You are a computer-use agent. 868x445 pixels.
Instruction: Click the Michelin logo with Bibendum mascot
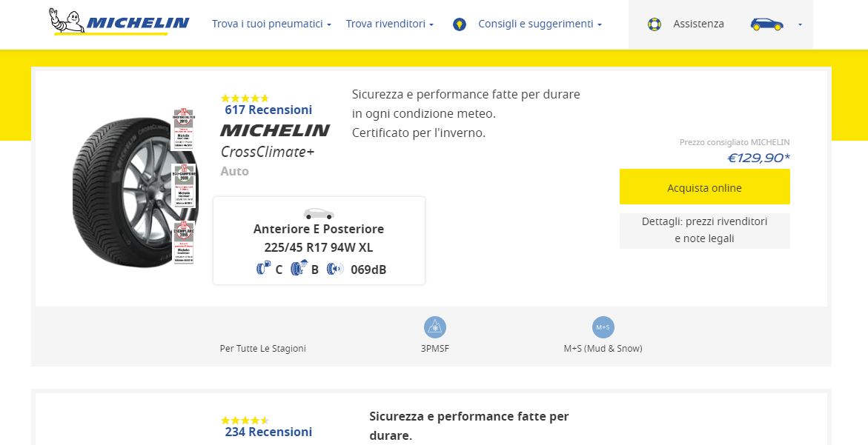point(119,22)
